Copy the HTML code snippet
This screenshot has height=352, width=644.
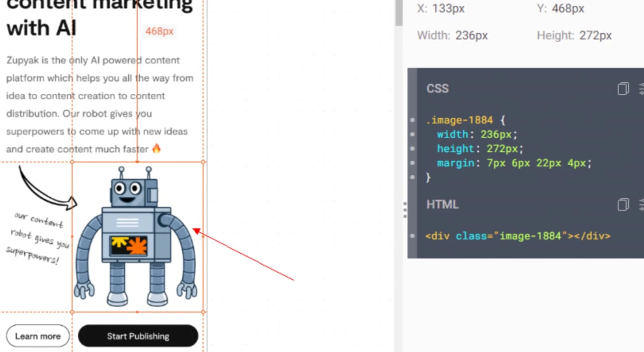623,204
